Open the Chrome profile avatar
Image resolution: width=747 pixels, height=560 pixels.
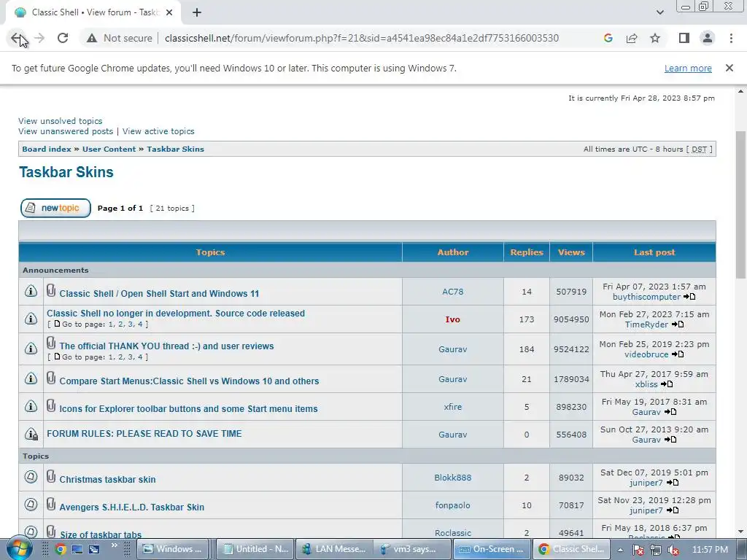(708, 38)
